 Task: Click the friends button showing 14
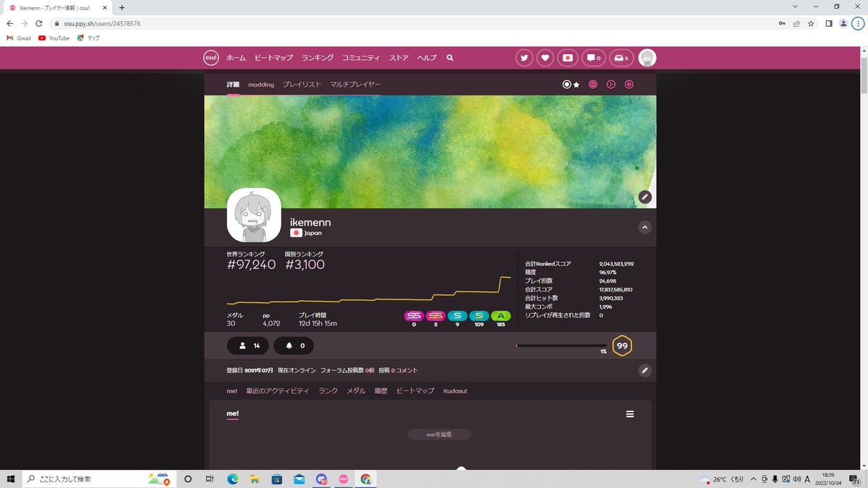click(x=247, y=346)
